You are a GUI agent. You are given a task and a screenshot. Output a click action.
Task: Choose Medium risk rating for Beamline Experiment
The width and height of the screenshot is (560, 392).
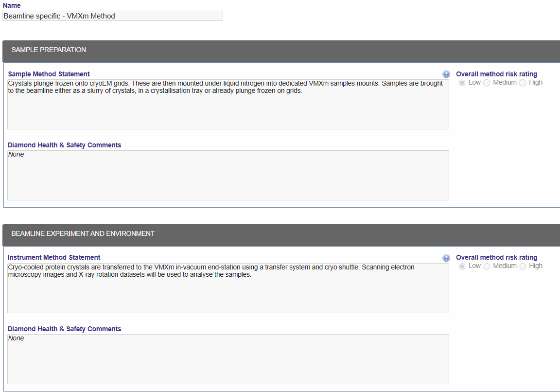click(487, 266)
